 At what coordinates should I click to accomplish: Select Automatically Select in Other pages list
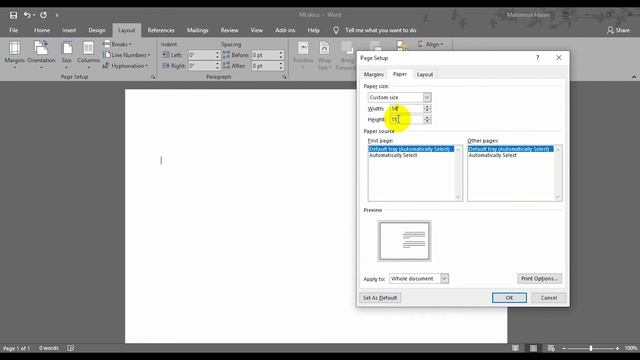tap(511, 155)
